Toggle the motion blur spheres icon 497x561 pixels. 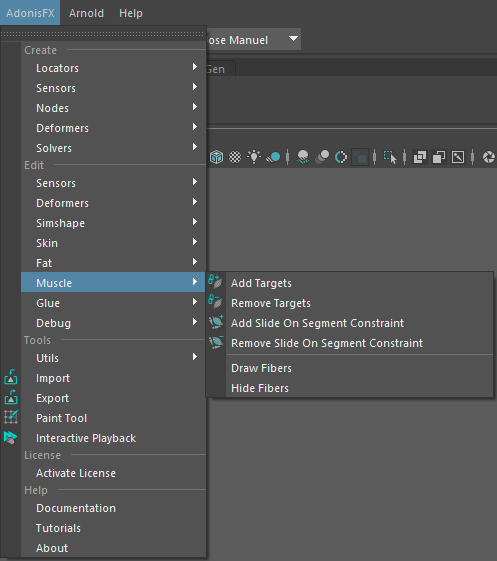pos(322,157)
